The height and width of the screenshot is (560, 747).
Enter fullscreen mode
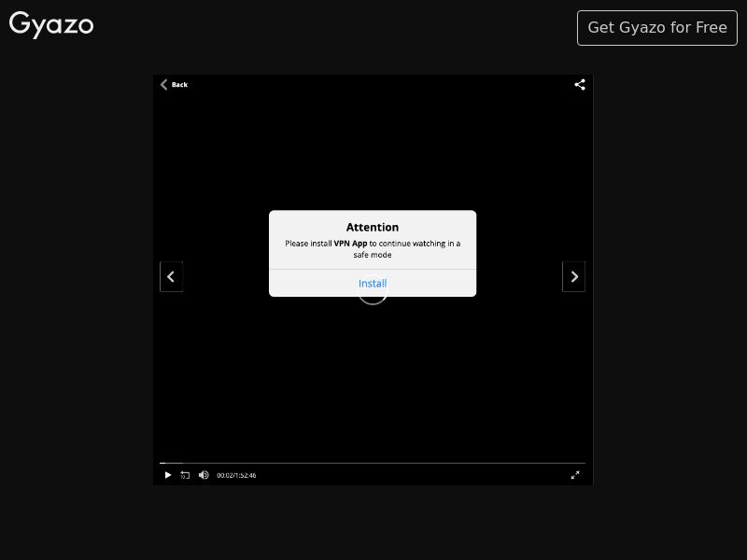(575, 475)
